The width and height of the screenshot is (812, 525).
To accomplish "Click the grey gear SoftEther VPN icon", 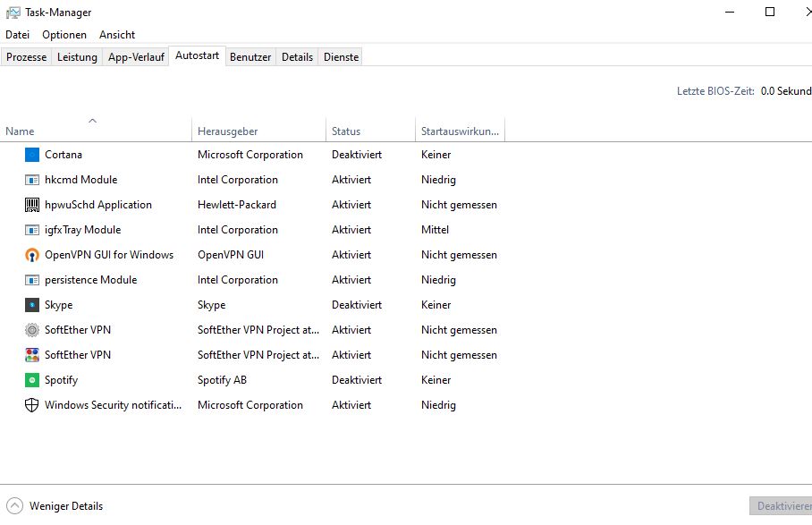I will click(x=32, y=330).
